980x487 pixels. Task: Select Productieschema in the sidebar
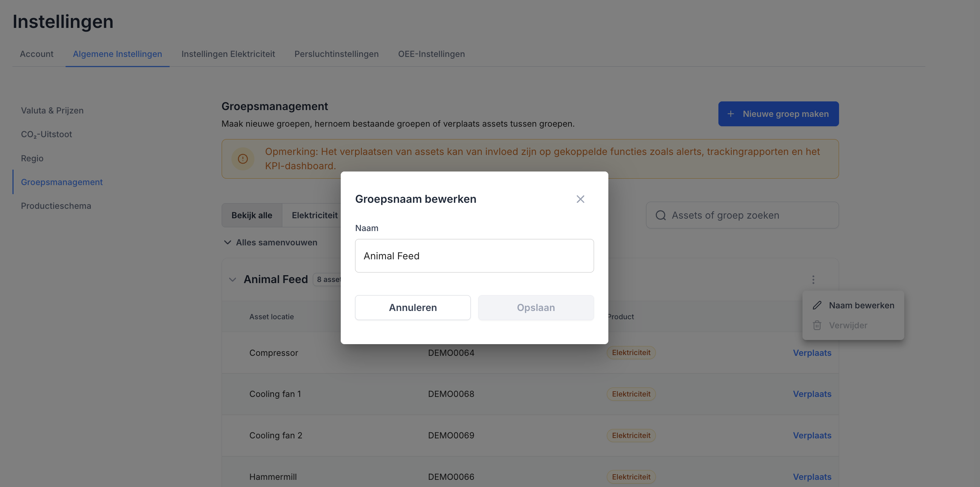tap(56, 206)
